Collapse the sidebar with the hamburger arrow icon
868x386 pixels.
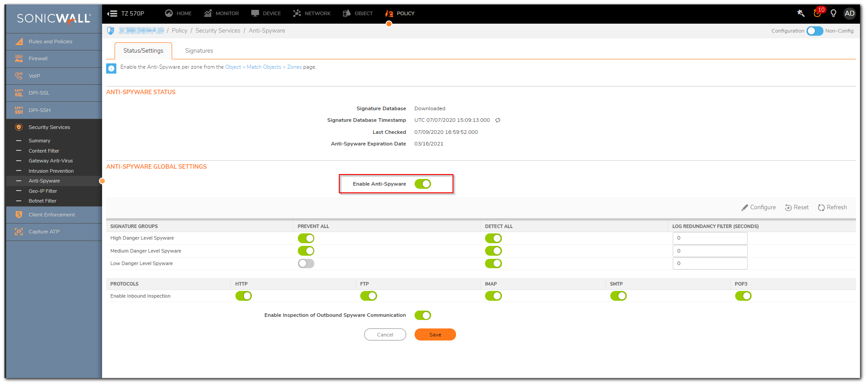click(x=112, y=13)
